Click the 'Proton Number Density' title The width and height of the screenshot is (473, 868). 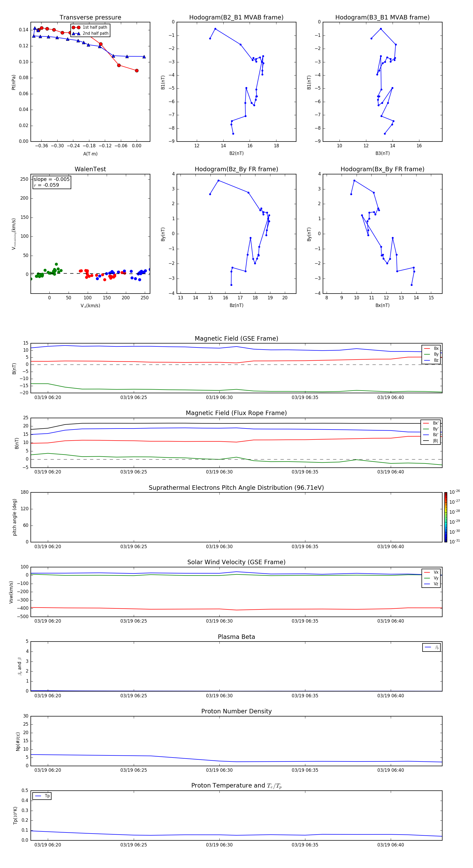236,711
